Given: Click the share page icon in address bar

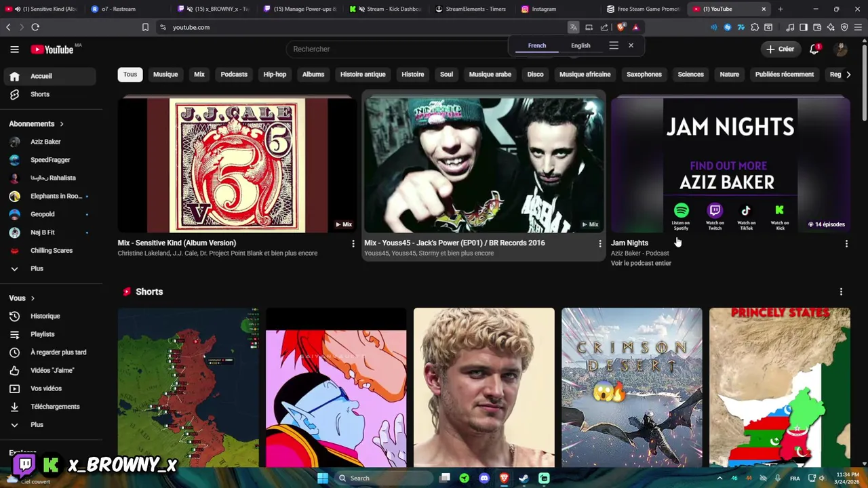Looking at the screenshot, I should [x=604, y=27].
